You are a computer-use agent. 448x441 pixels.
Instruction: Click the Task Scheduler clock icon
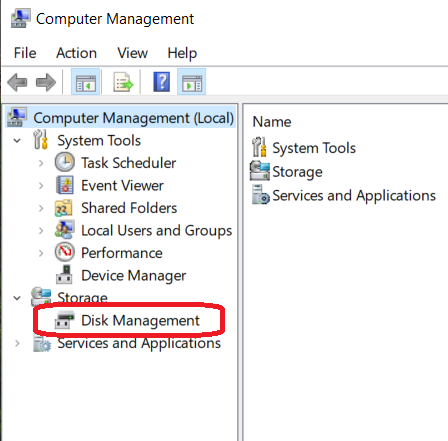tap(65, 163)
